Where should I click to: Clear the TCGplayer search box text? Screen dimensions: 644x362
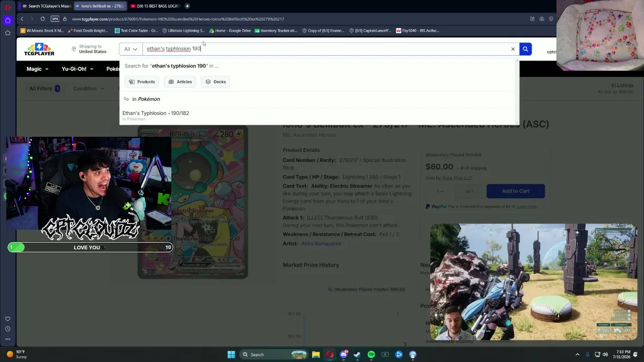[x=513, y=49]
